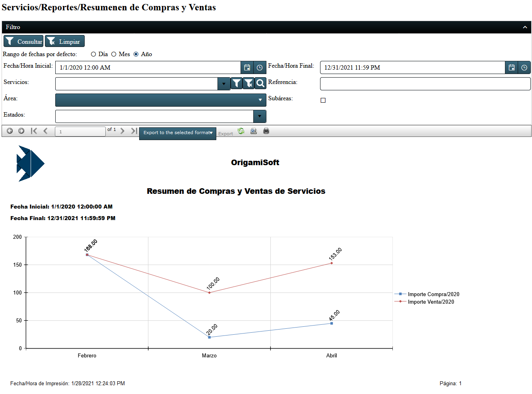
Task: Select the Año date range option
Action: (x=136, y=54)
